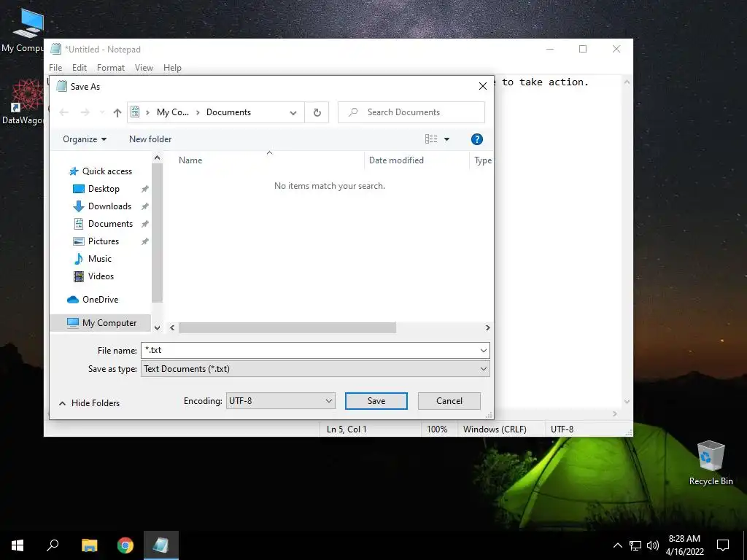Create a New folder

pyautogui.click(x=150, y=139)
